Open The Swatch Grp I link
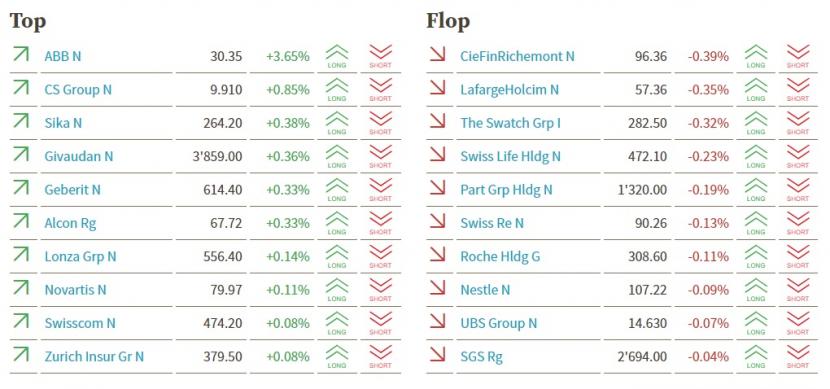830x389 pixels. click(510, 123)
